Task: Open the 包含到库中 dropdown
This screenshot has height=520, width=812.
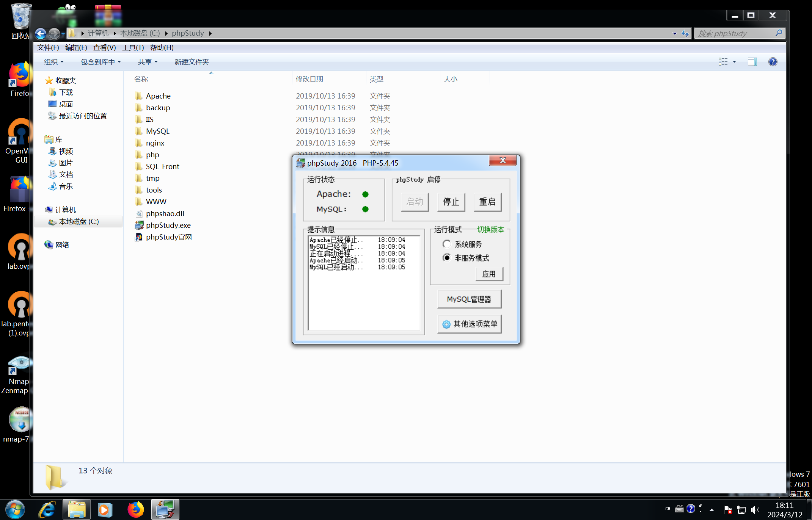Action: pyautogui.click(x=101, y=62)
